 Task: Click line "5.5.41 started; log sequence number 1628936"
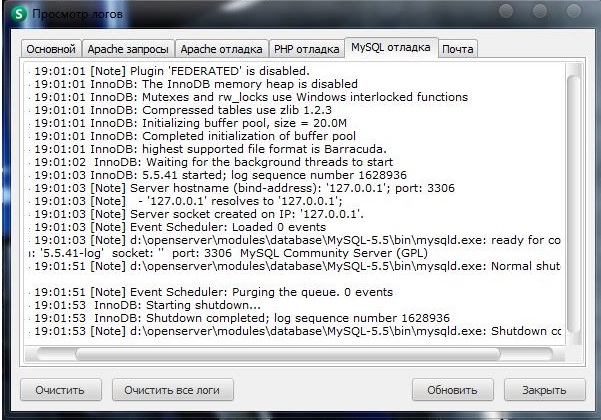[x=220, y=176]
